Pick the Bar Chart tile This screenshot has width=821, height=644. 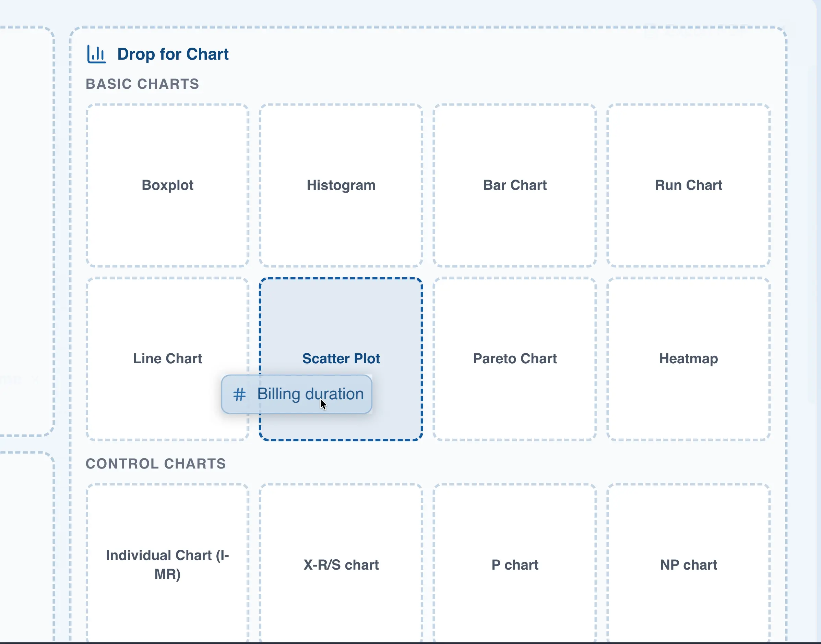(x=515, y=185)
